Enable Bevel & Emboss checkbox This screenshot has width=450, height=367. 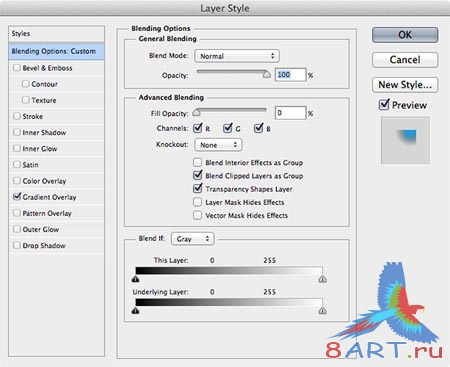(17, 68)
